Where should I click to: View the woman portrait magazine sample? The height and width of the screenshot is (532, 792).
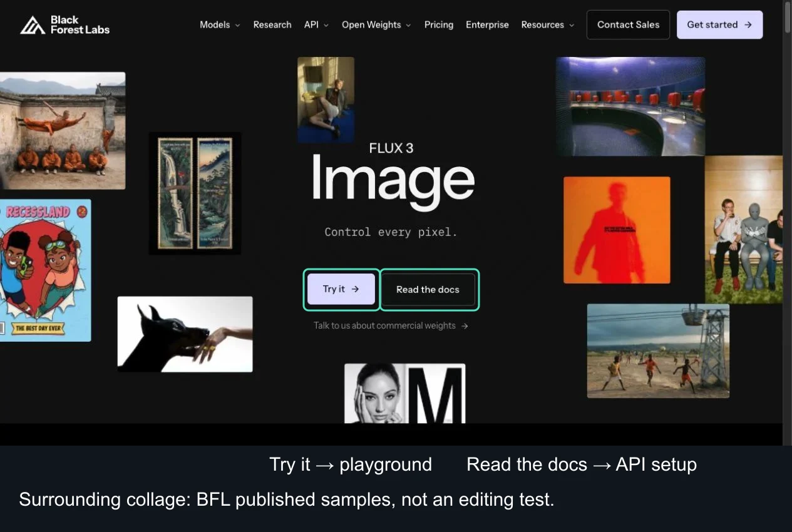[404, 393]
